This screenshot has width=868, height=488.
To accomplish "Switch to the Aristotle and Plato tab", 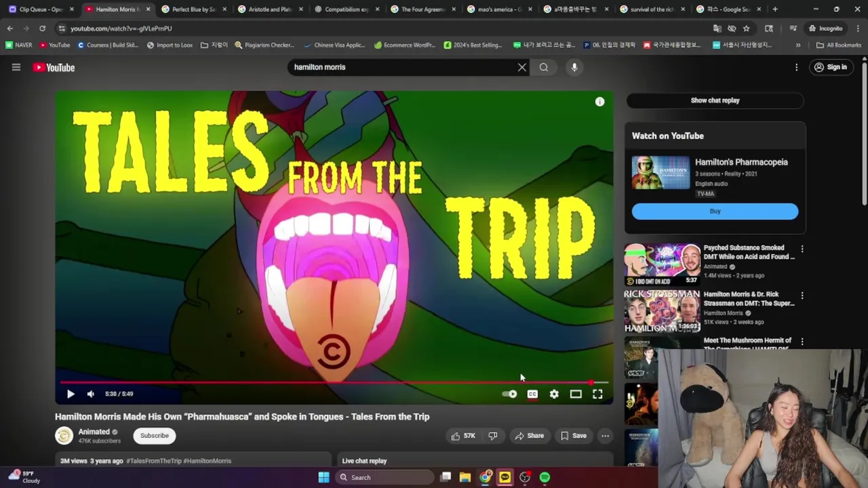I will [271, 9].
